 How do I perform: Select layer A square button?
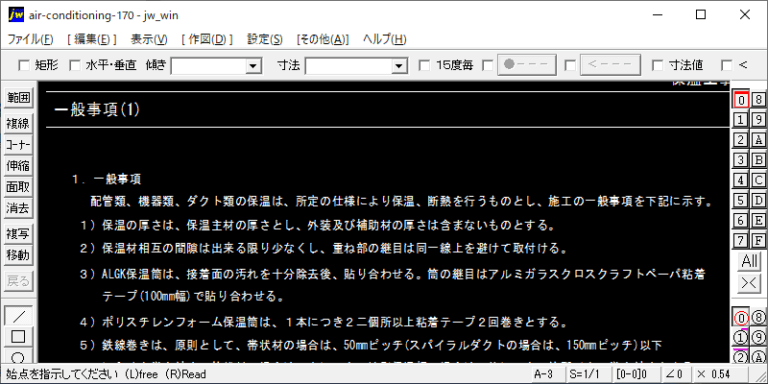[x=759, y=140]
